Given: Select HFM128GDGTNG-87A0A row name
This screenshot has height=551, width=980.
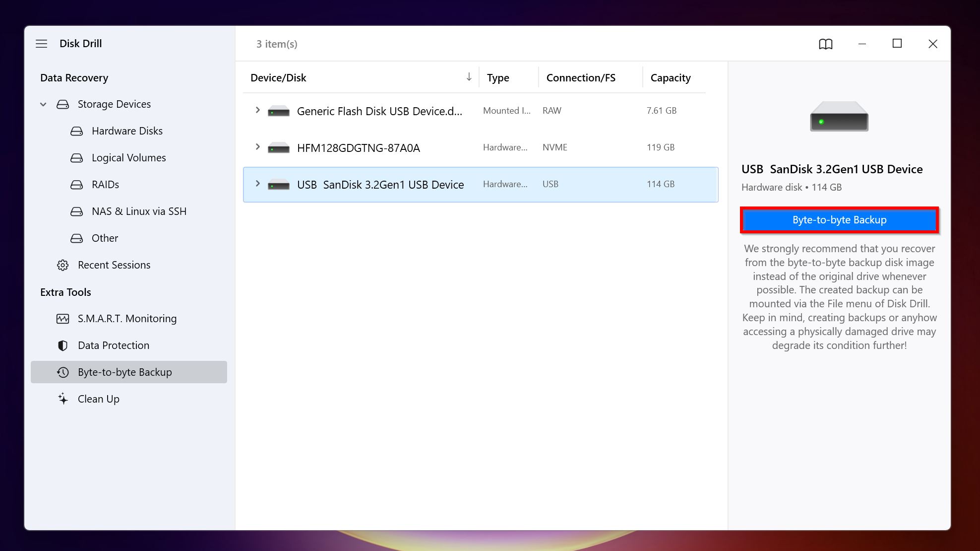Looking at the screenshot, I should coord(359,148).
